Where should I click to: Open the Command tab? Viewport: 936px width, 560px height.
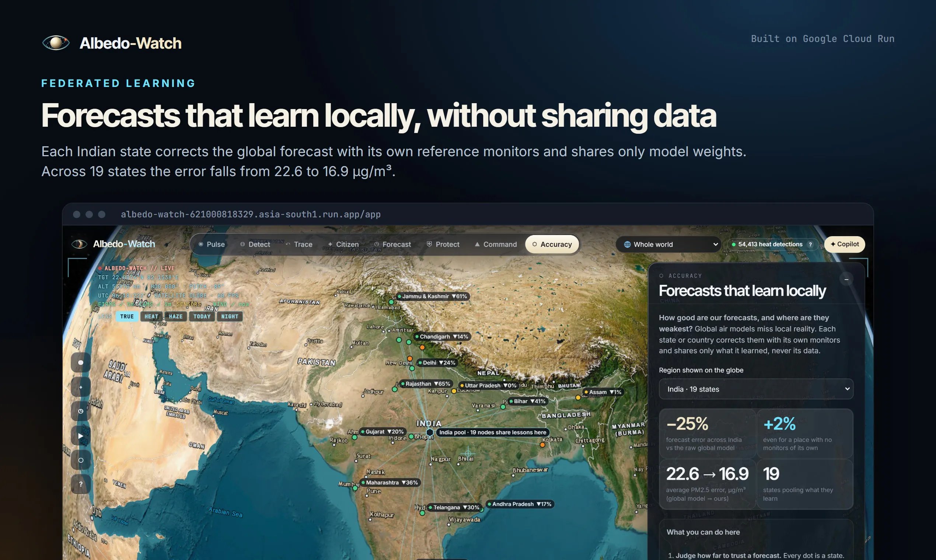click(496, 245)
